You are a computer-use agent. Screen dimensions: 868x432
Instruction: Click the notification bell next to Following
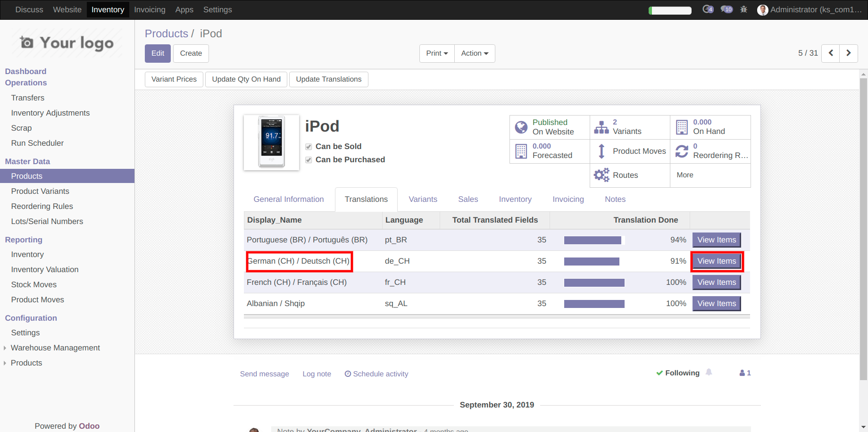click(709, 373)
